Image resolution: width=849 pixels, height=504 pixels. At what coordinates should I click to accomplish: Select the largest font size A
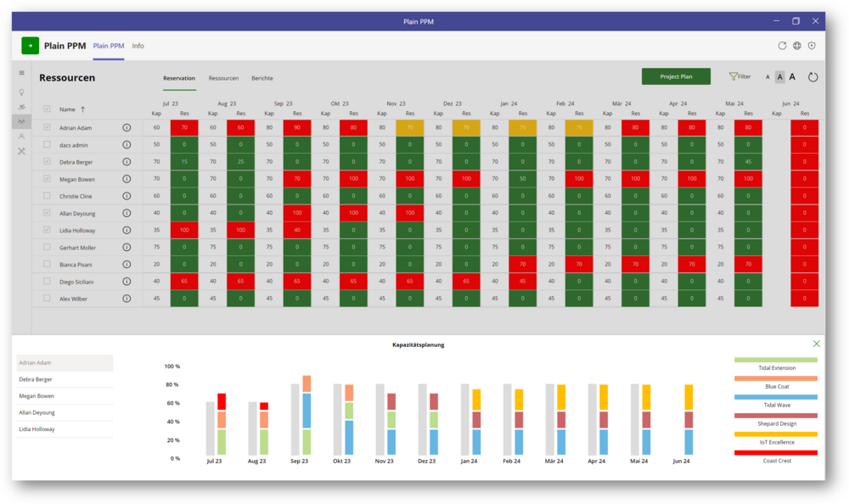793,77
